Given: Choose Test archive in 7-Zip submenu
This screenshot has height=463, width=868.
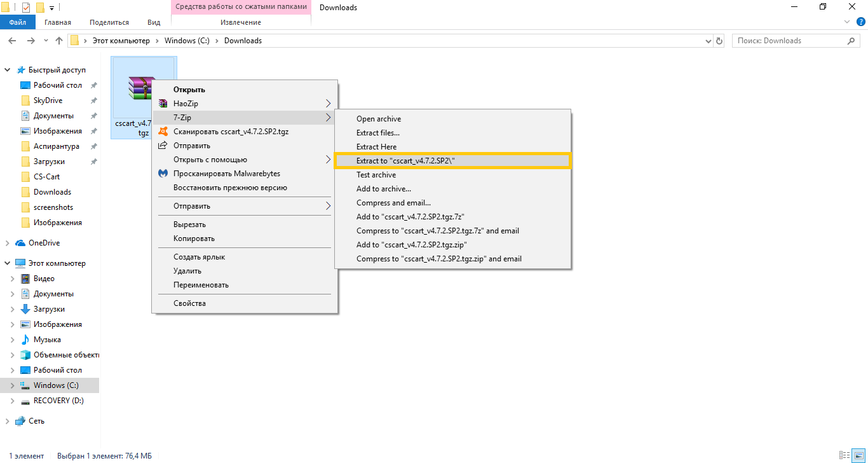Looking at the screenshot, I should (453, 175).
